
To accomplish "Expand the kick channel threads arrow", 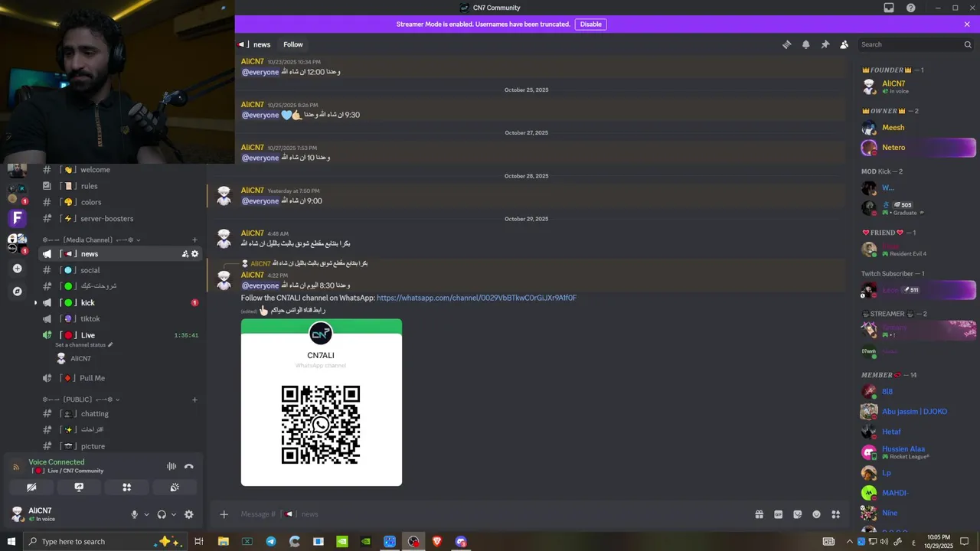I will 35,303.
